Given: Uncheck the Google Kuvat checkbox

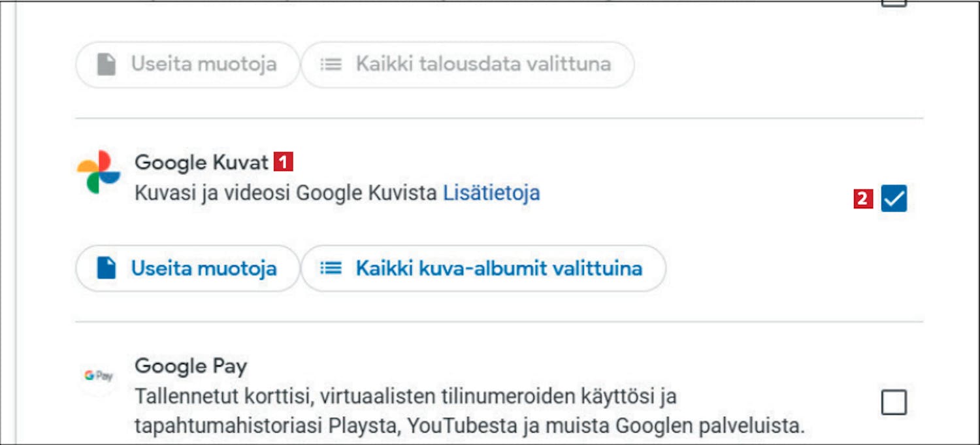Looking at the screenshot, I should click(x=894, y=199).
